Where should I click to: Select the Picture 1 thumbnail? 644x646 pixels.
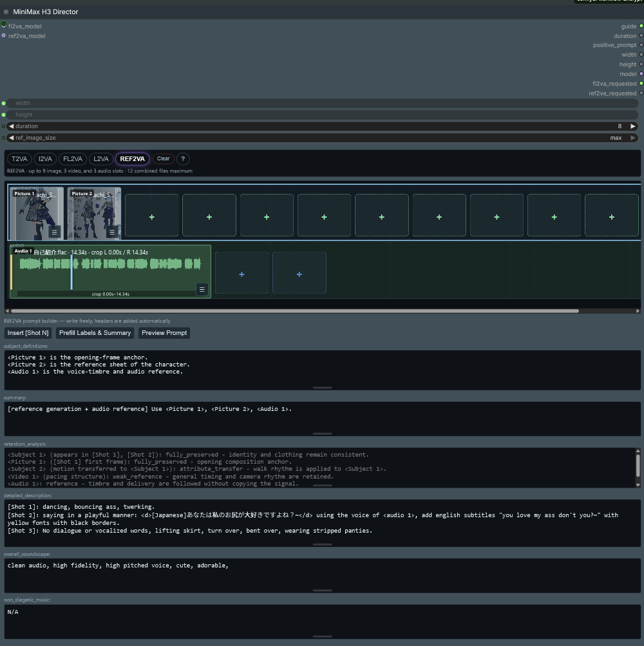pos(36,213)
